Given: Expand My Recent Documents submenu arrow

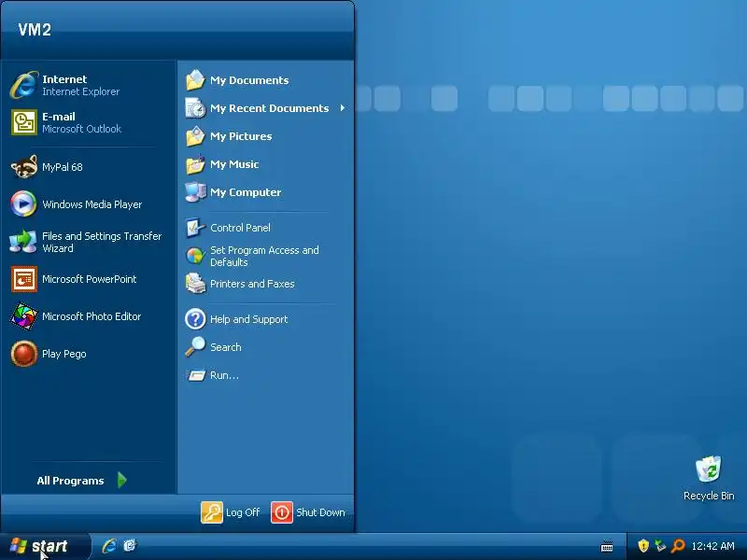Looking at the screenshot, I should (343, 108).
